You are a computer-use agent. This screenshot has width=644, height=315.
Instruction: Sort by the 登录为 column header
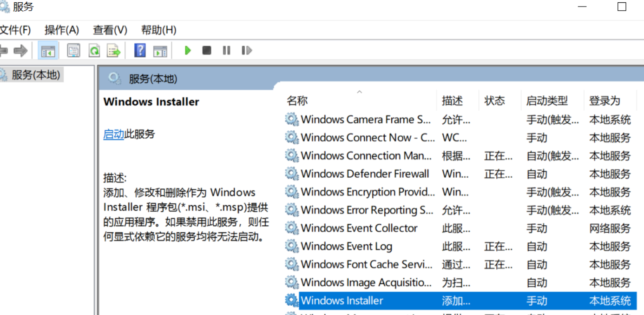coord(605,101)
